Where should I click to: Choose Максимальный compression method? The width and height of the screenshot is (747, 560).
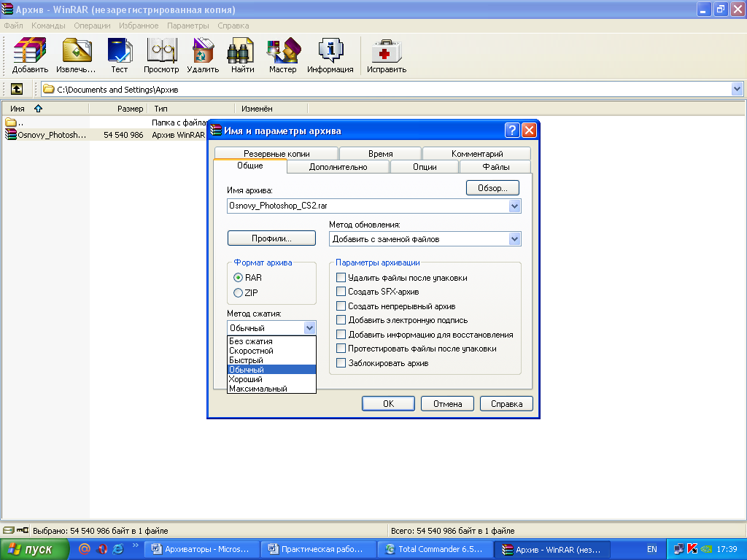271,389
